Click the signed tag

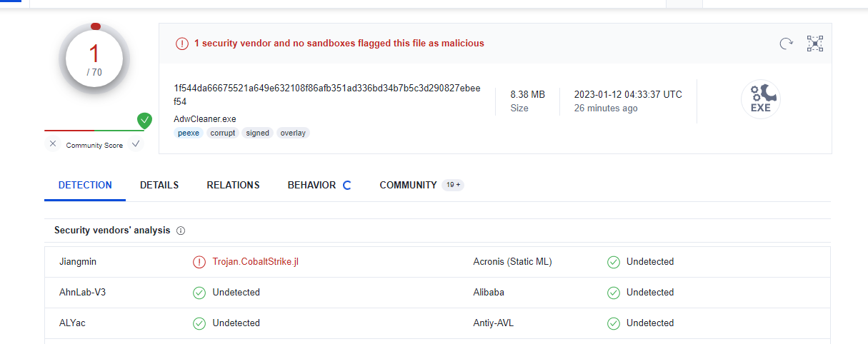[257, 133]
